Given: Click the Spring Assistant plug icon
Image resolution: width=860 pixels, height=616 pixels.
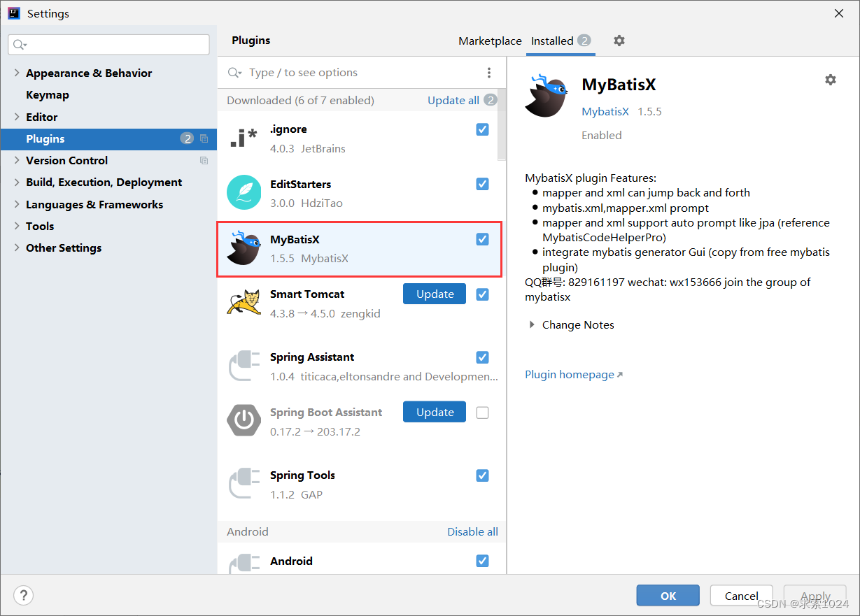Looking at the screenshot, I should pos(244,366).
